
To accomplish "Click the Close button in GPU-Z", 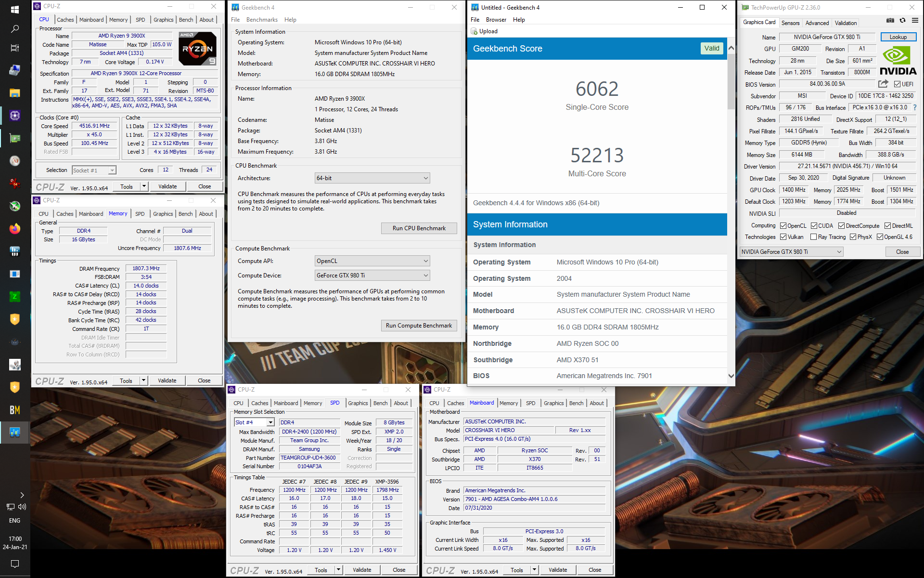I will coord(902,252).
